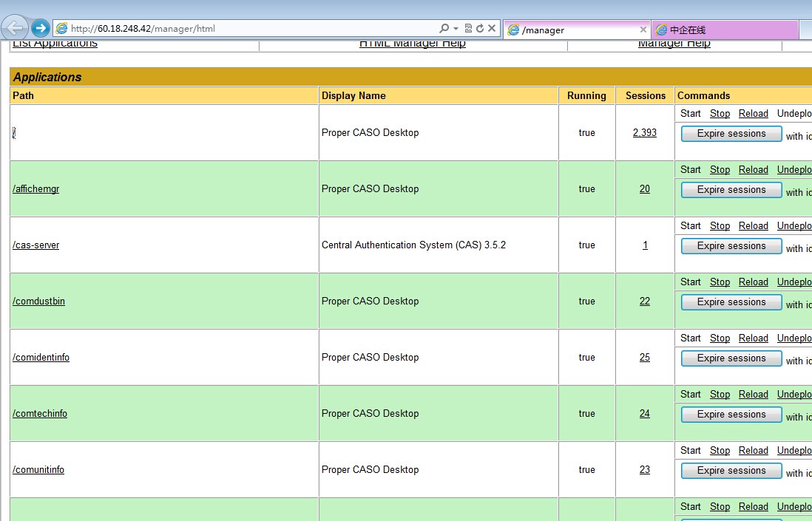The width and height of the screenshot is (812, 521).
Task: Click the IE page icon in address bar
Action: click(61, 29)
